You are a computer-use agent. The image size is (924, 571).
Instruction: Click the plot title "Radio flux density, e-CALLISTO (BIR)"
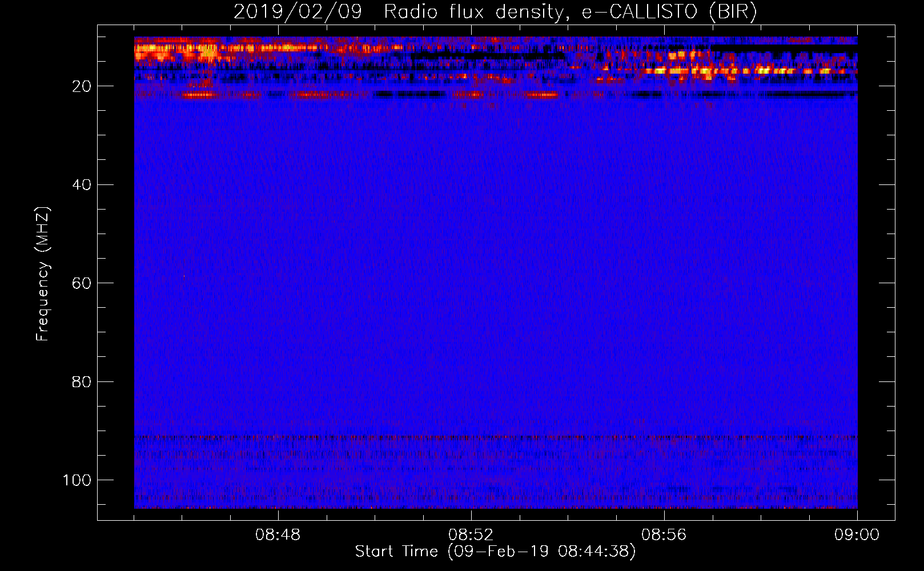pos(571,12)
